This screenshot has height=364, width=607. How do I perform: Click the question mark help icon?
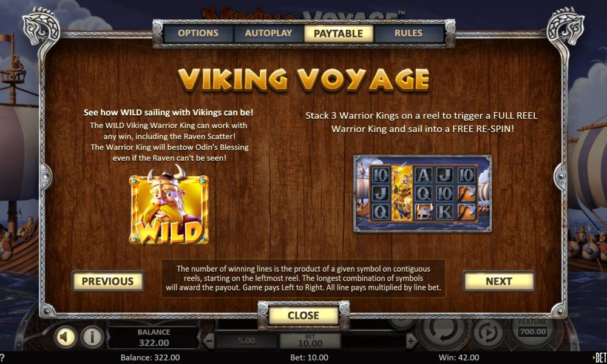point(2,357)
